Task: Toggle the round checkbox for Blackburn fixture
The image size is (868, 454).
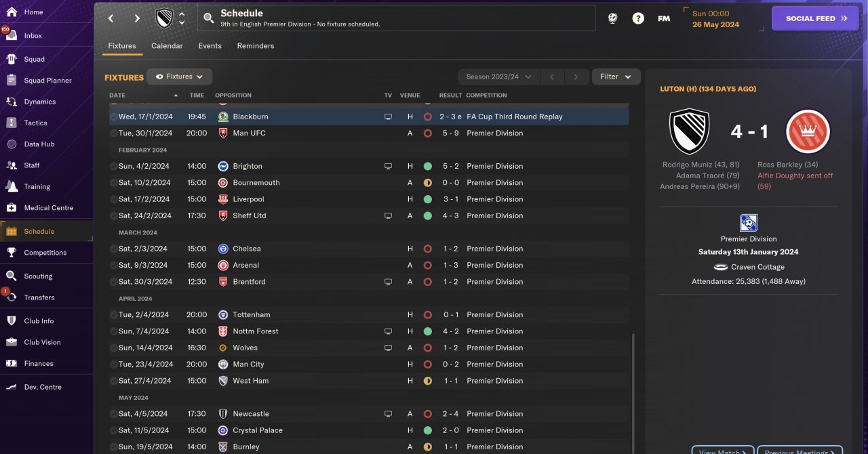Action: [x=113, y=117]
